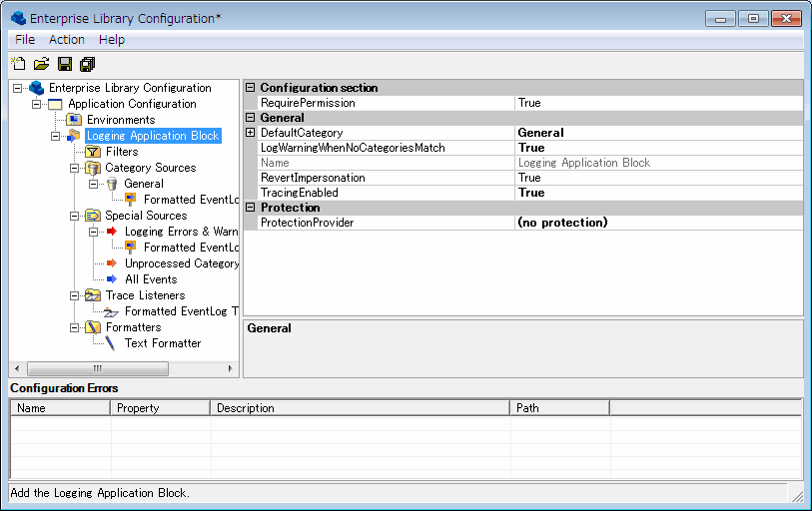This screenshot has height=511, width=812.
Task: Collapse the Protection property section
Action: (251, 208)
